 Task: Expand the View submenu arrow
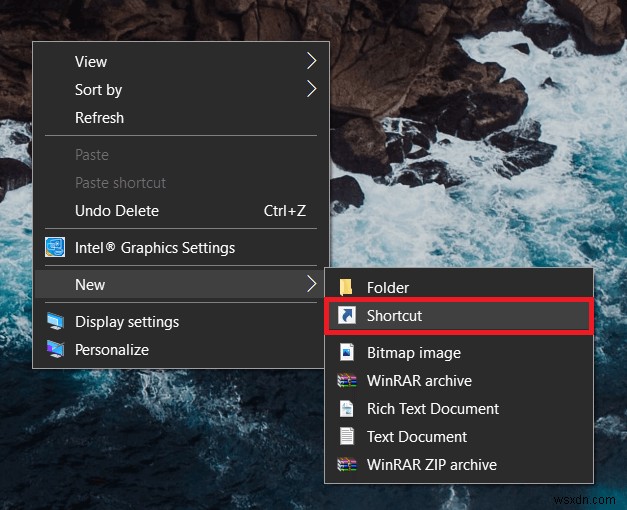311,61
